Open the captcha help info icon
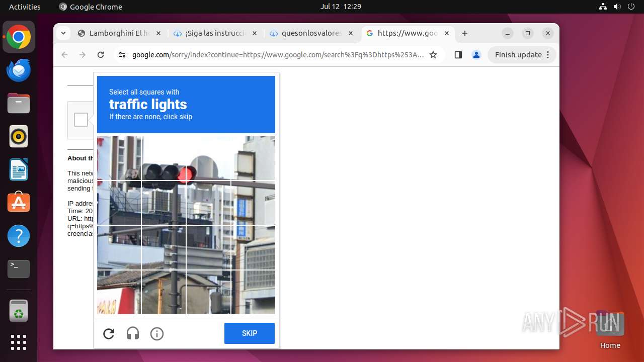 157,333
